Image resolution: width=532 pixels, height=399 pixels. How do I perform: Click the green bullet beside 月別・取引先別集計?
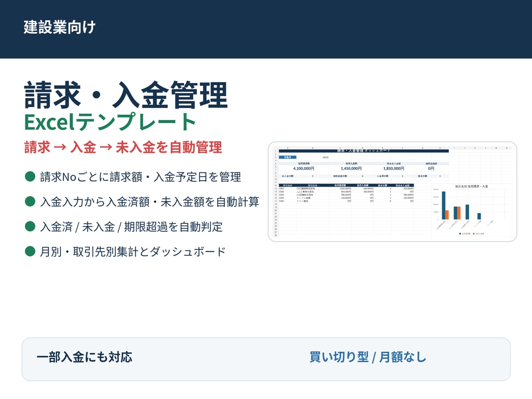pos(30,251)
